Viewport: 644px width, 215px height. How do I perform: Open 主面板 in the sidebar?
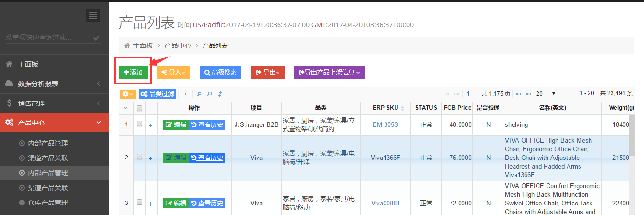[54, 64]
